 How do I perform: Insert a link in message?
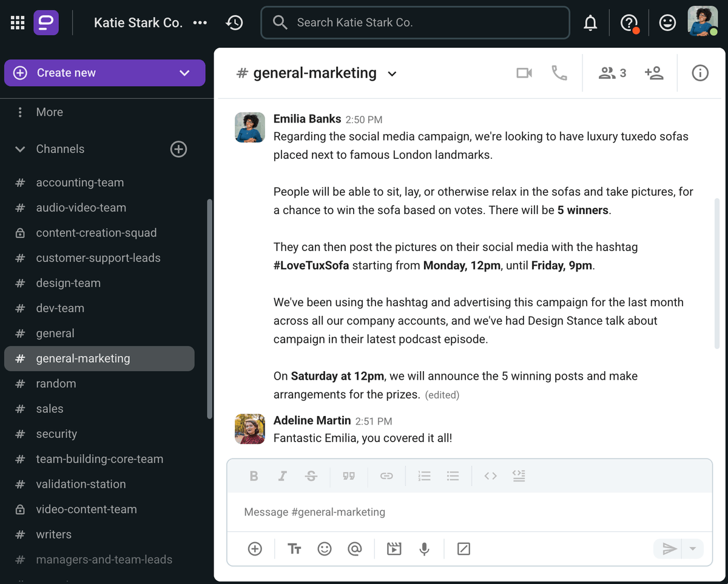[386, 476]
